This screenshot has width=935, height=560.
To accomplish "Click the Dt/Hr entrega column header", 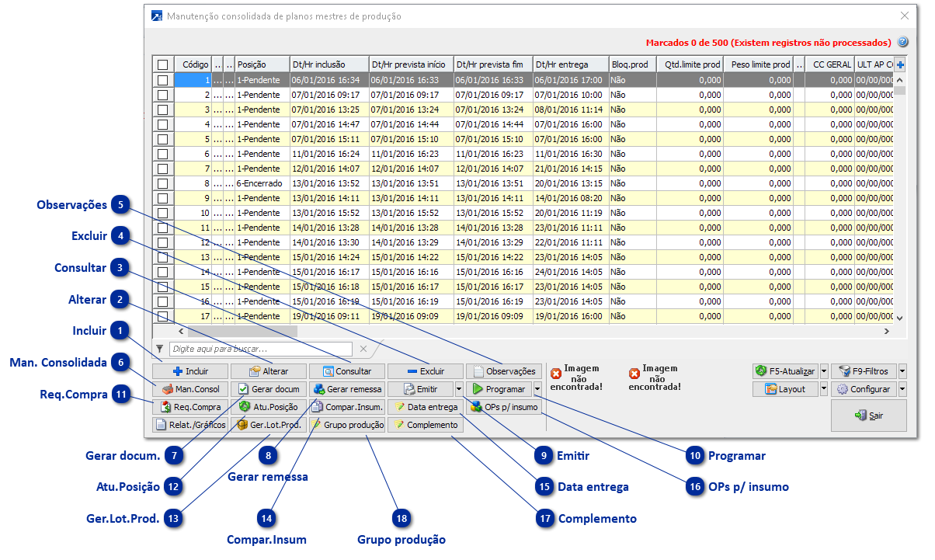I will (x=569, y=64).
